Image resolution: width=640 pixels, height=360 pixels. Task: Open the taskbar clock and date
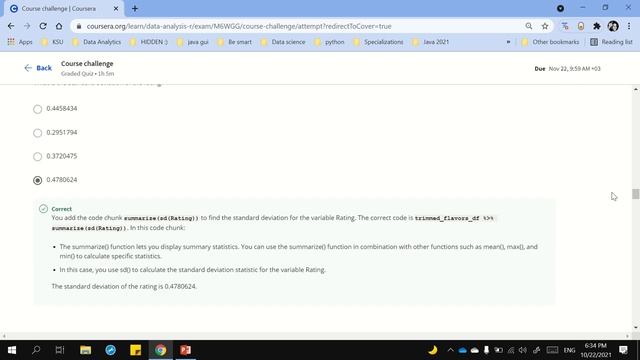click(x=596, y=350)
